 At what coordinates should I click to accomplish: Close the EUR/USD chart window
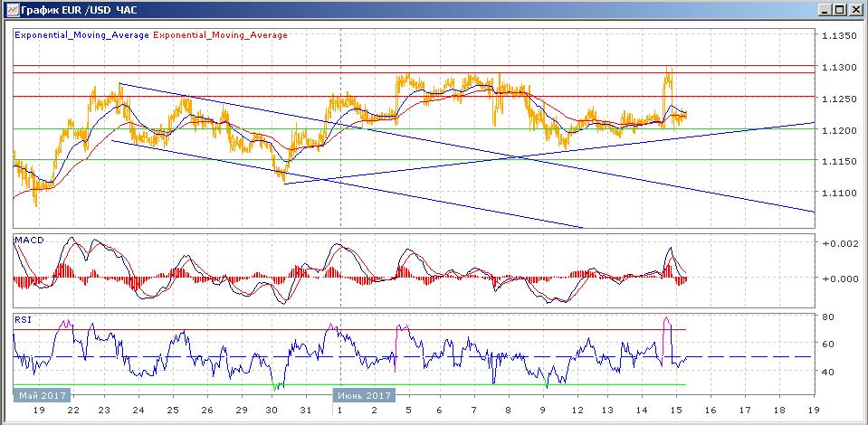pyautogui.click(x=856, y=9)
